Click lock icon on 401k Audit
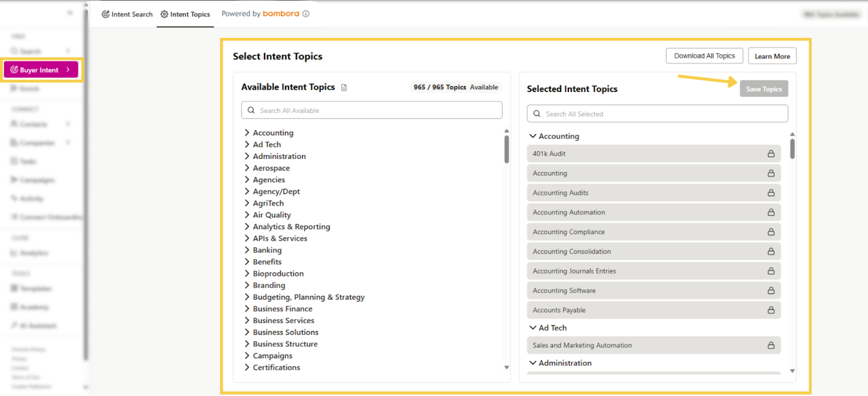Image resolution: width=868 pixels, height=396 pixels. [x=771, y=153]
